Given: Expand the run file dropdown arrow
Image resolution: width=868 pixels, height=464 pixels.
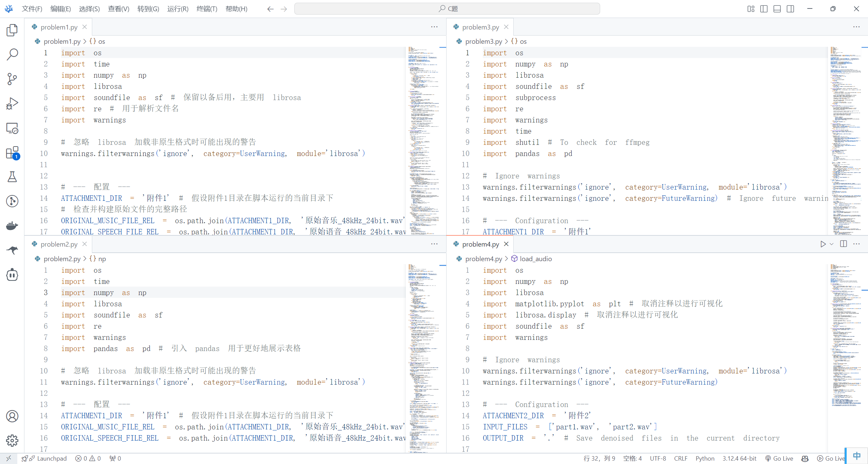Looking at the screenshot, I should tap(831, 244).
